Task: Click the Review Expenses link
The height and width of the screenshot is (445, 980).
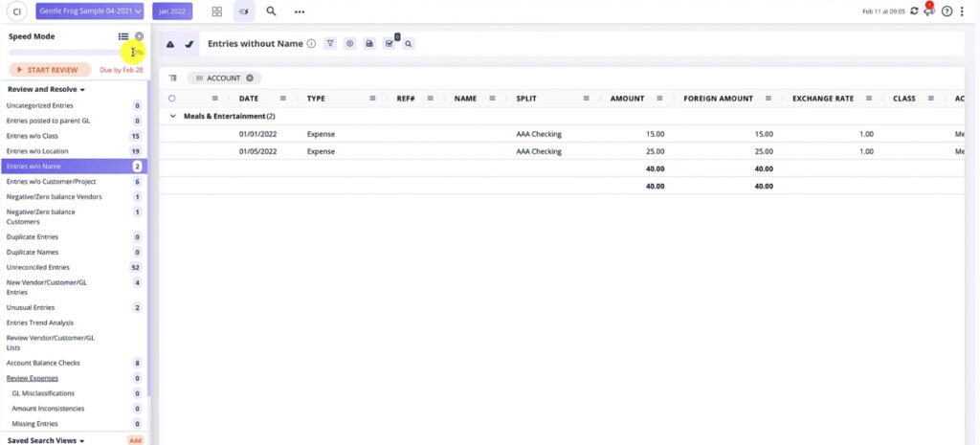Action: coord(32,378)
